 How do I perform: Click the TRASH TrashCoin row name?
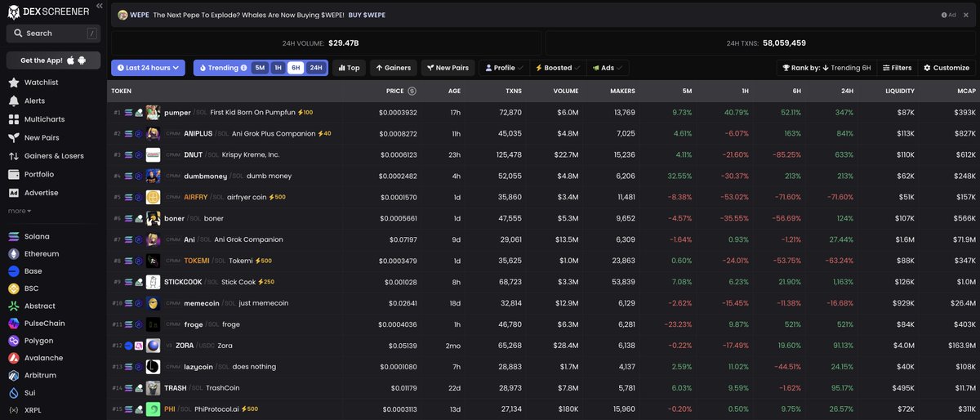222,388
